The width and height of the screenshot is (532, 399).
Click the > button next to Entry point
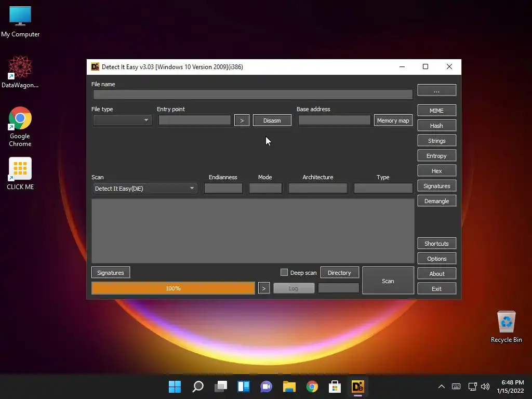click(x=242, y=121)
